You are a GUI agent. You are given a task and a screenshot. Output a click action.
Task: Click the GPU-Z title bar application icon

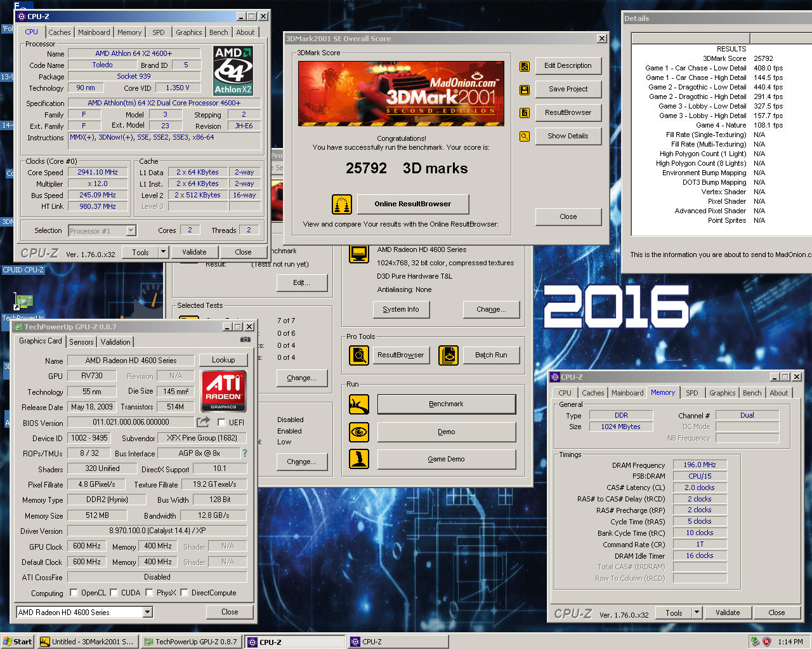pos(18,327)
